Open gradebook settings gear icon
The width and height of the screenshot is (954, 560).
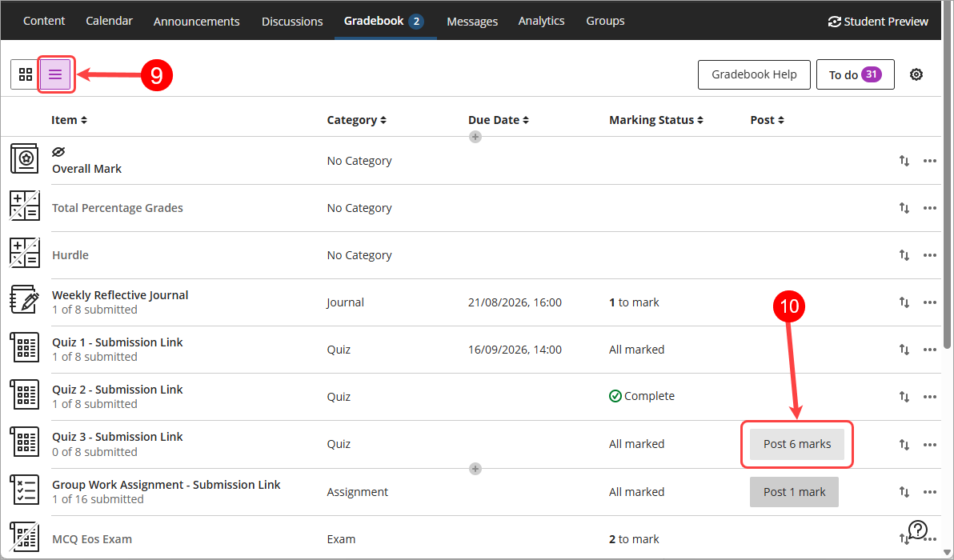(x=916, y=74)
